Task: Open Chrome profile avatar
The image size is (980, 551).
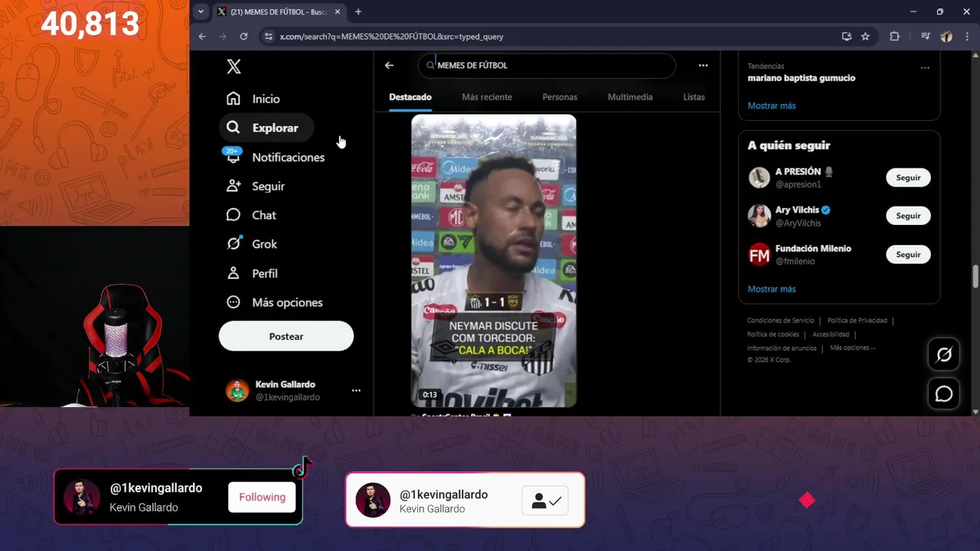Action: point(946,36)
